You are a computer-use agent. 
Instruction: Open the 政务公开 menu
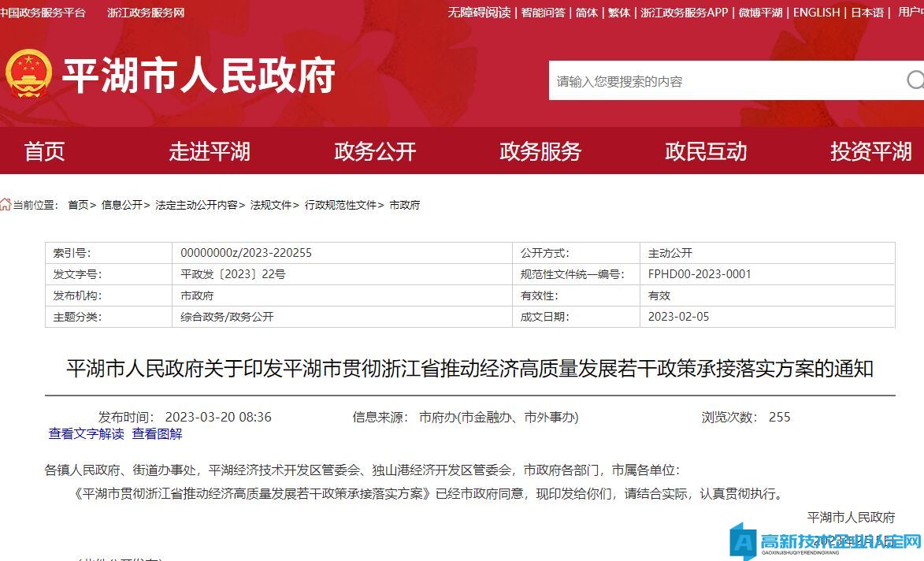(375, 151)
